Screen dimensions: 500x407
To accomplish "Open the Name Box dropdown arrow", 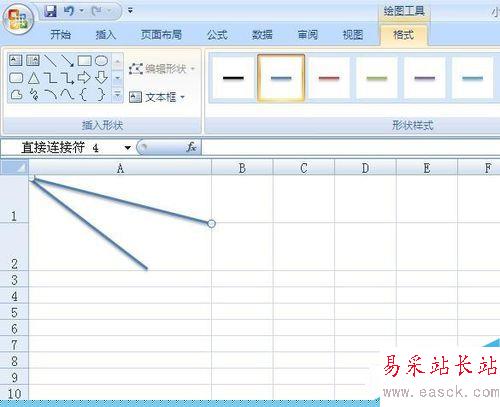I will [127, 148].
